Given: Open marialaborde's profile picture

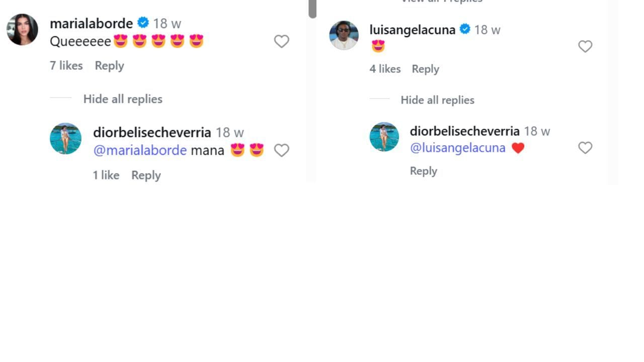Looking at the screenshot, I should click(23, 30).
